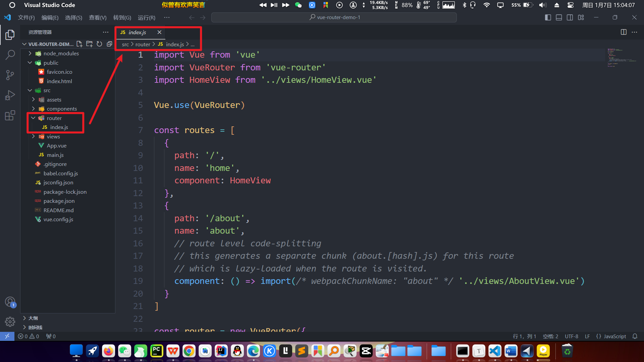The width and height of the screenshot is (644, 362).
Task: Click the vue-router-demo-1 command center search
Action: pos(334,17)
